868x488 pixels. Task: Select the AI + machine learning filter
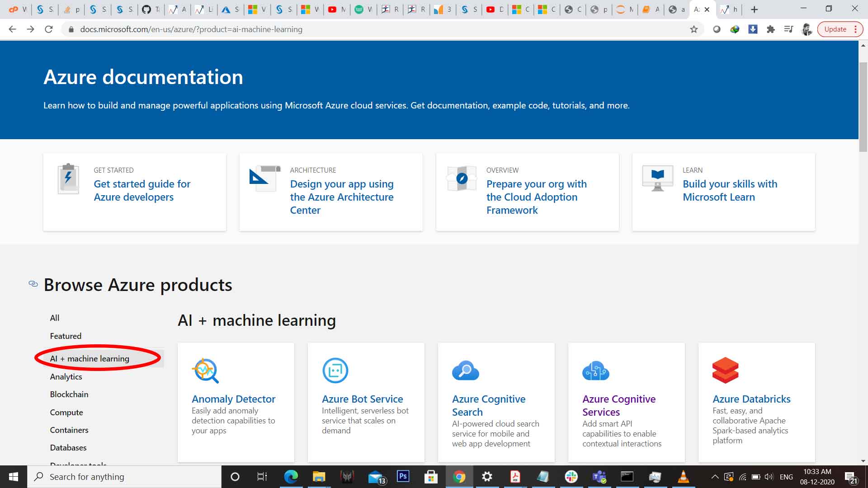pos(90,359)
